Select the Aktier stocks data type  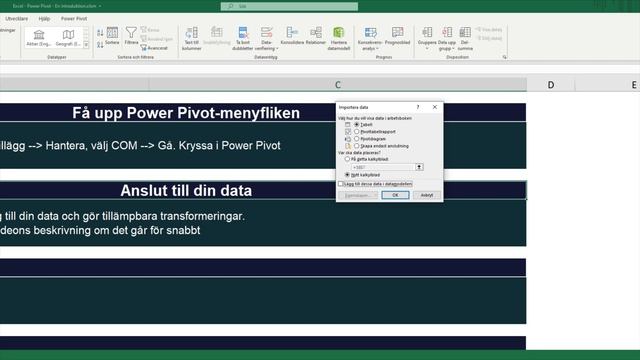click(x=39, y=38)
